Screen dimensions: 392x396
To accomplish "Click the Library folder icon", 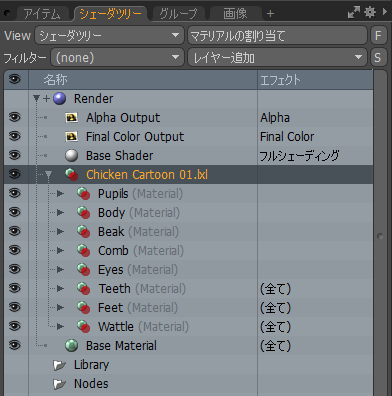I will click(59, 365).
